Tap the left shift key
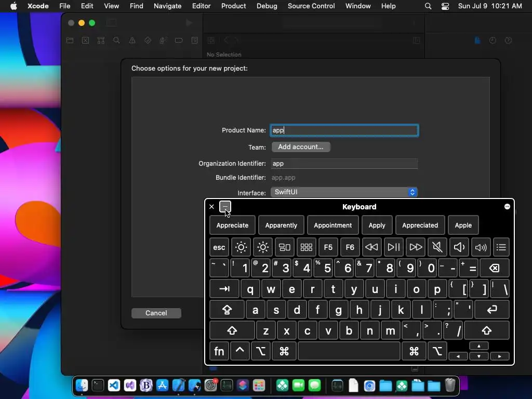 tap(232, 330)
